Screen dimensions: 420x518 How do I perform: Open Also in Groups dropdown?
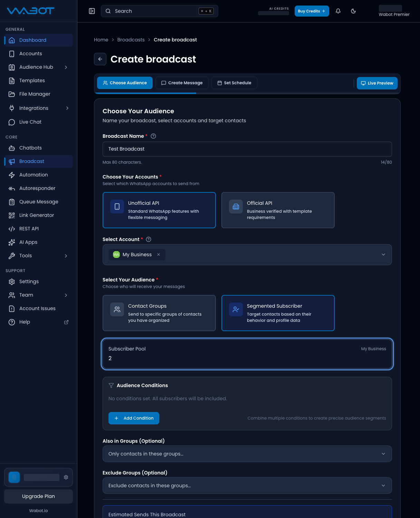(x=247, y=454)
